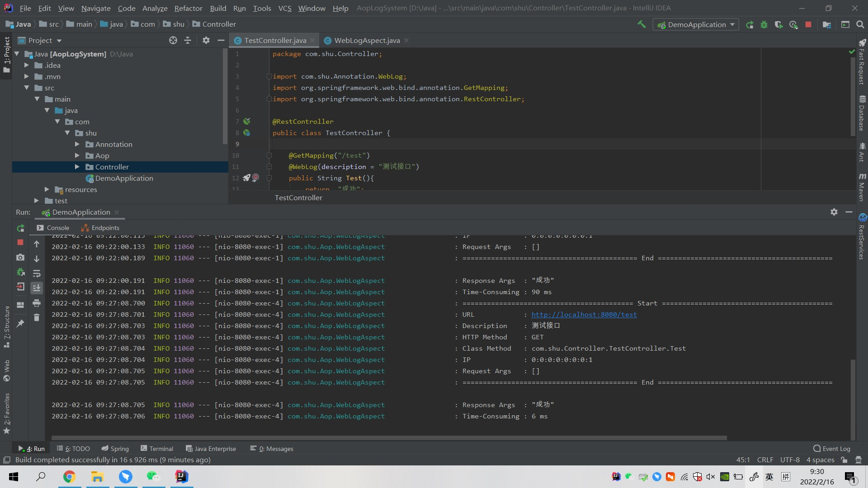Click the Up stack trace arrow
Image resolution: width=868 pixels, height=488 pixels.
click(x=37, y=244)
